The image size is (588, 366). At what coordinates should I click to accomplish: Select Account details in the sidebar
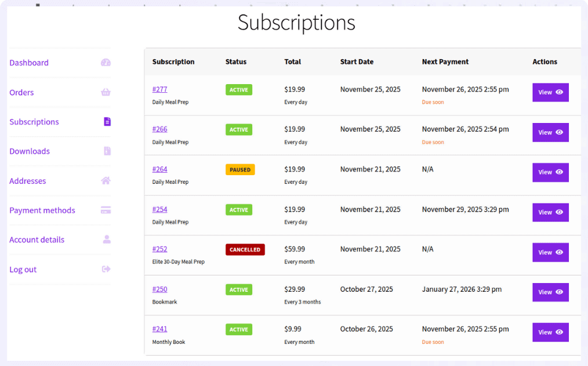tap(37, 240)
